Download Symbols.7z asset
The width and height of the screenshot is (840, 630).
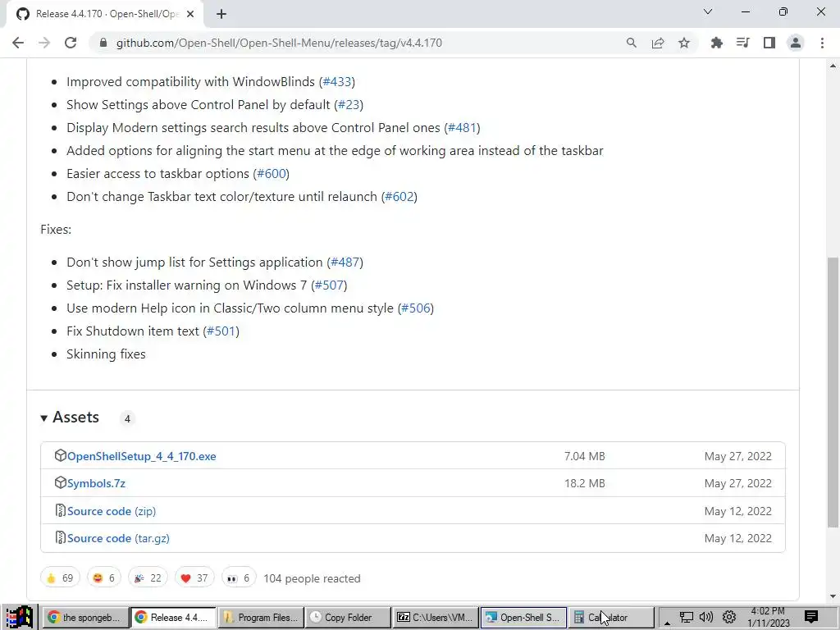pos(97,484)
